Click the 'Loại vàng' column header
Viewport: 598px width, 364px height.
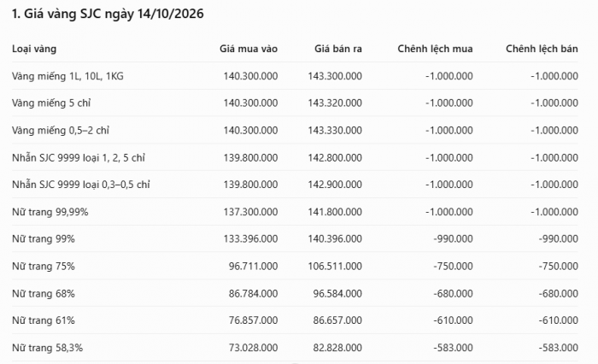click(x=34, y=49)
